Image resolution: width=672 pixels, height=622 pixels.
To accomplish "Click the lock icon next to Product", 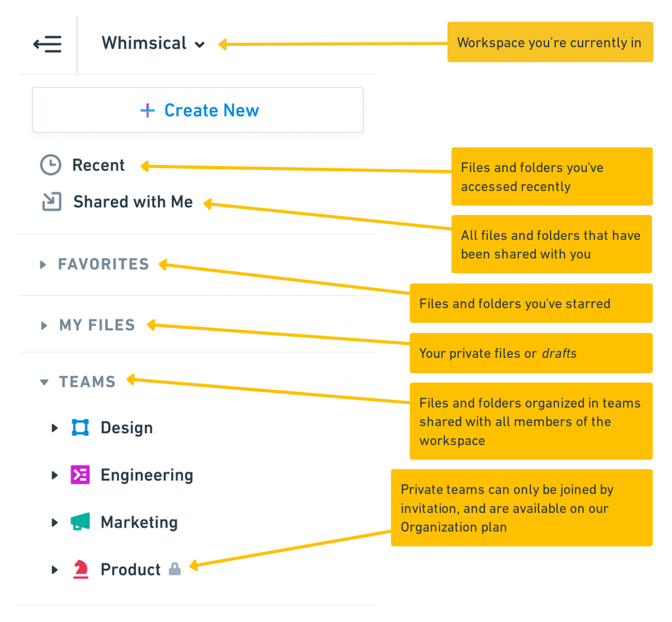I will coord(175,570).
